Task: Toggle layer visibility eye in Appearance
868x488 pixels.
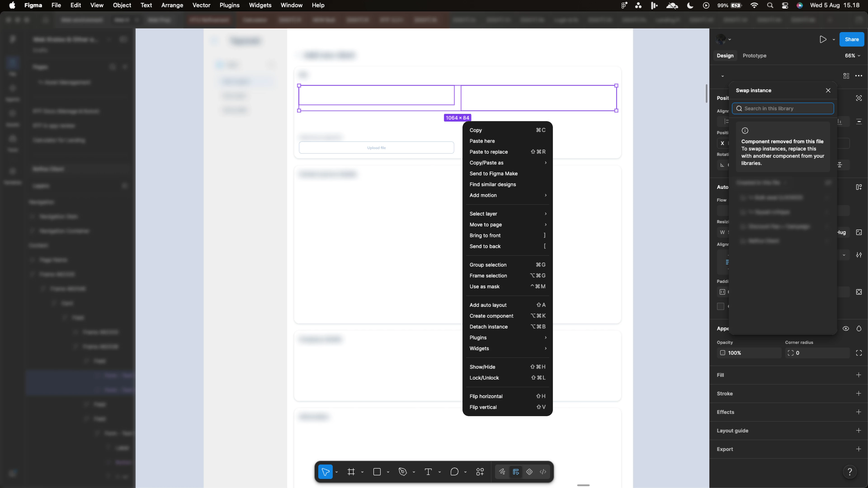Action: click(x=846, y=328)
